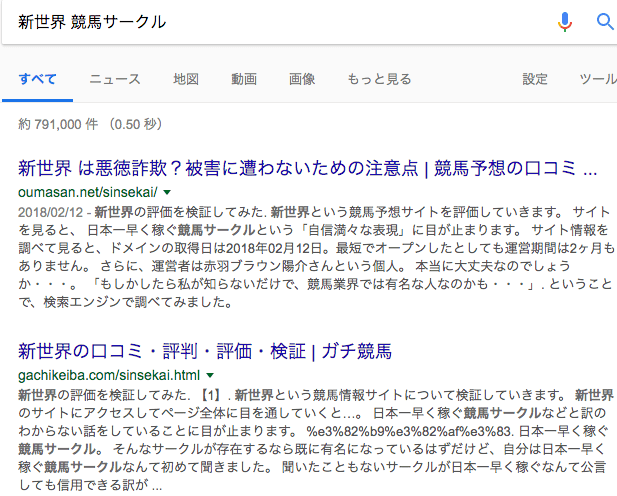Click the oumasan.net/sinsekai/ URL
The height and width of the screenshot is (496, 617).
[88, 192]
